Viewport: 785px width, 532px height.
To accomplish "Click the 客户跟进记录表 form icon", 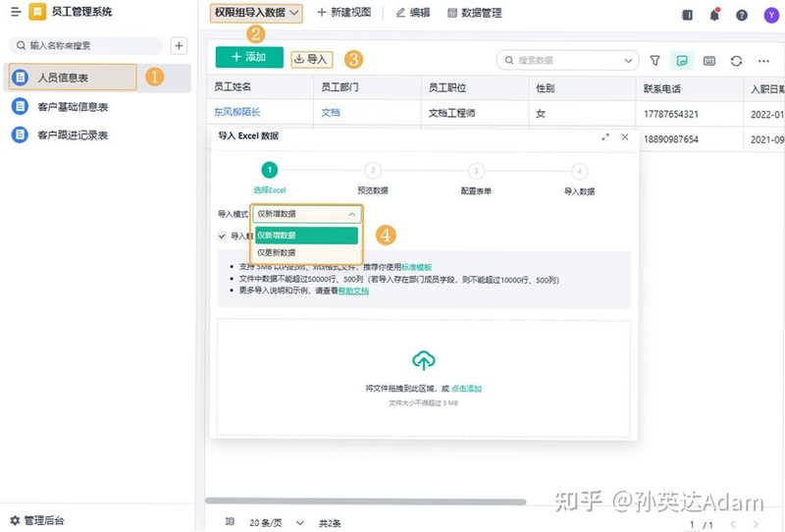I will point(20,134).
